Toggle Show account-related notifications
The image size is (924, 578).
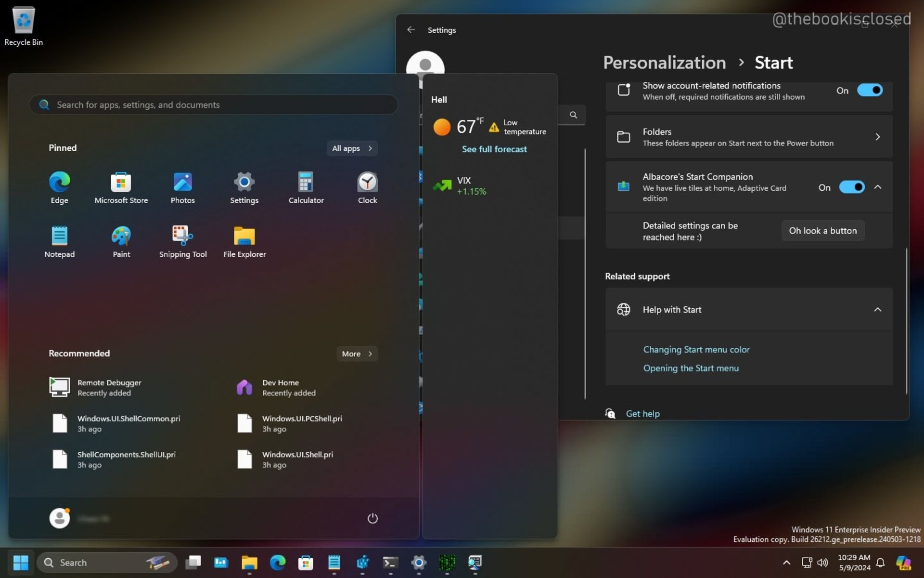click(x=869, y=90)
